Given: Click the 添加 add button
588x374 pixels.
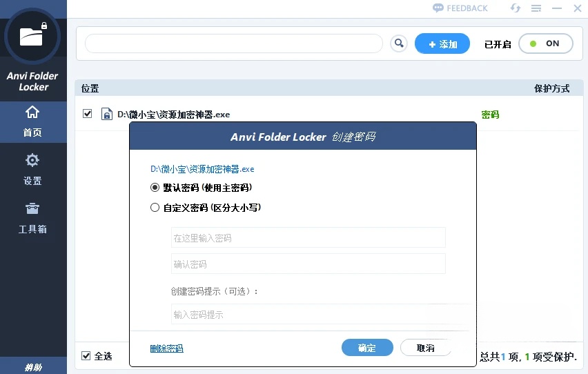Looking at the screenshot, I should pos(442,44).
